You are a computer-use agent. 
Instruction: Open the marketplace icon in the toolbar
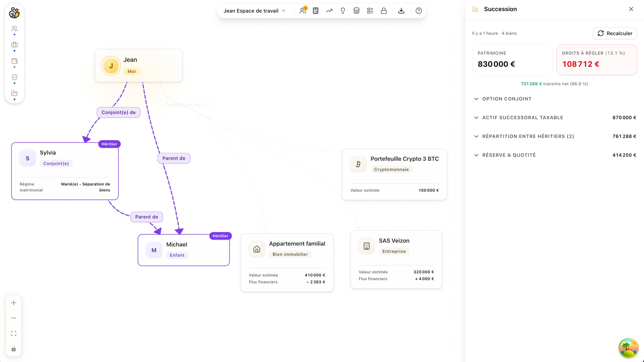[x=357, y=11]
